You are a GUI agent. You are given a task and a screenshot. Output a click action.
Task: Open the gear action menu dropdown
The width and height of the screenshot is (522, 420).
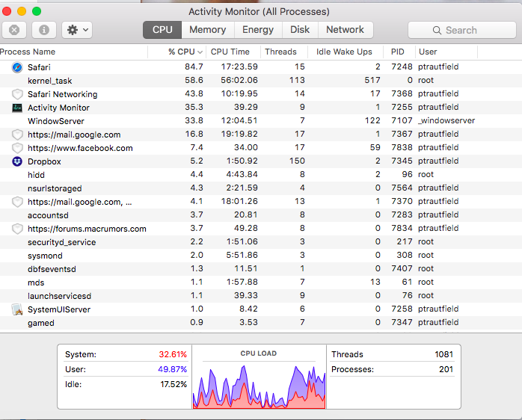[77, 31]
